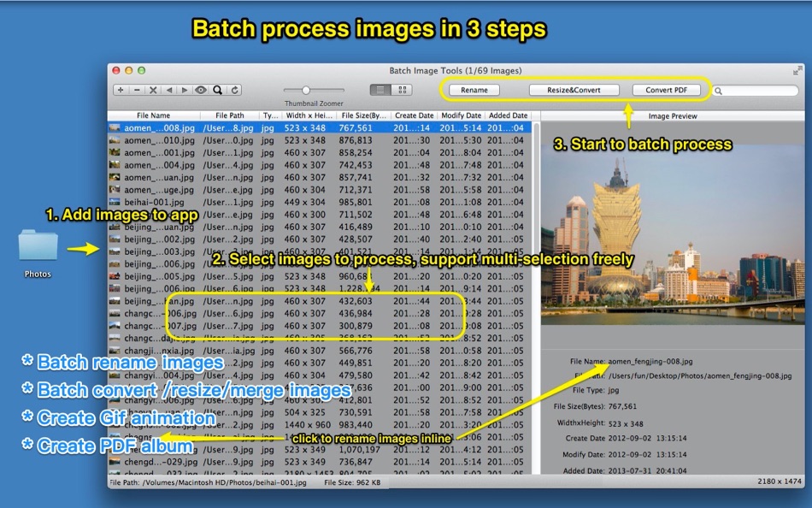Go to next image with right arrow
The width and height of the screenshot is (812, 508).
point(185,90)
